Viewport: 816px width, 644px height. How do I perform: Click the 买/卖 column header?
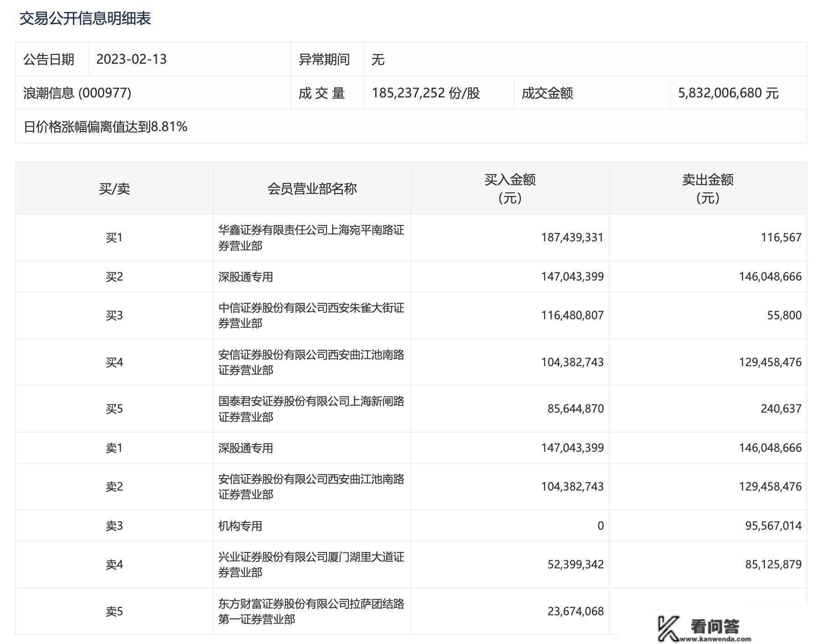pos(114,189)
